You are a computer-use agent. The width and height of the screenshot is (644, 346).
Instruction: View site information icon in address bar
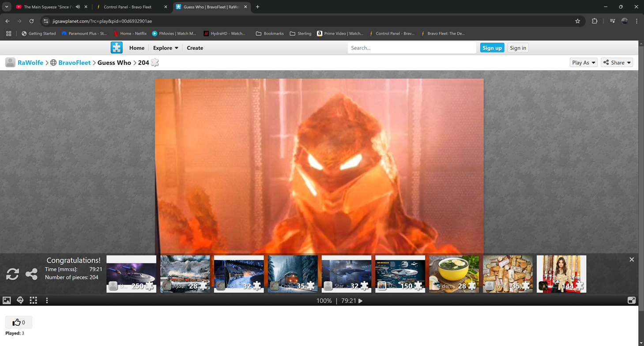(x=45, y=21)
